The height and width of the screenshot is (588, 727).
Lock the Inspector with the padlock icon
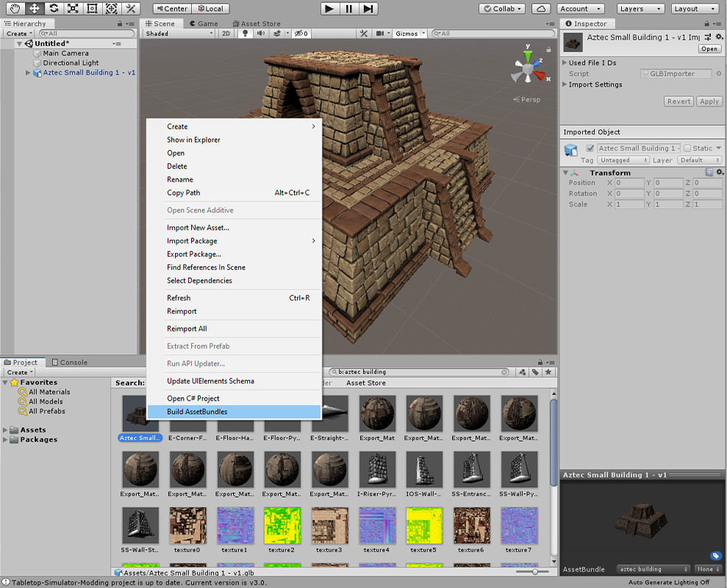coord(707,23)
